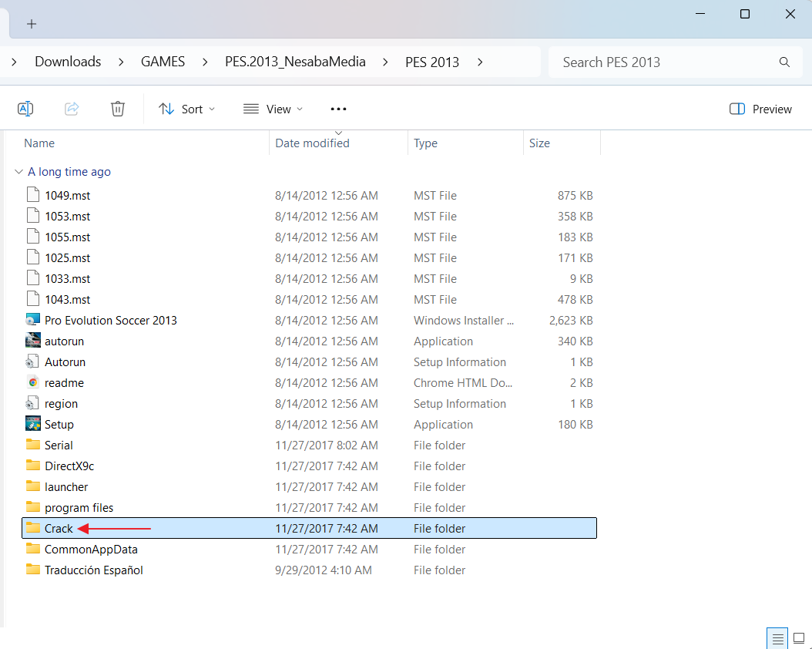Viewport: 812px width, 649px height.
Task: Go to the PES.2013_NesabaMedia breadcrumb folder
Action: 295,62
